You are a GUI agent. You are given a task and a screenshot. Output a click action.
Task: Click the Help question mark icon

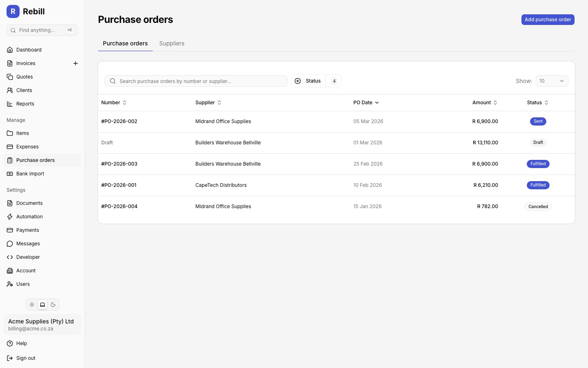[10, 343]
